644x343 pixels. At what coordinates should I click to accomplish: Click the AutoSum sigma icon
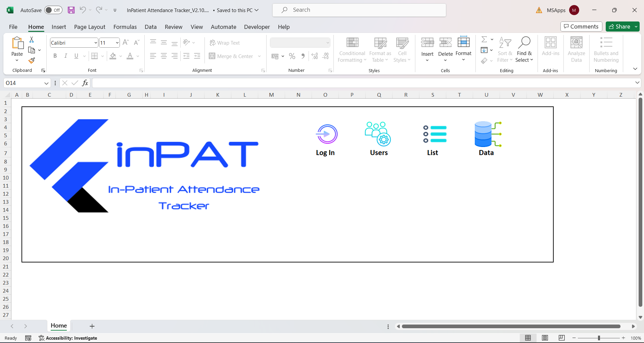[x=484, y=40]
